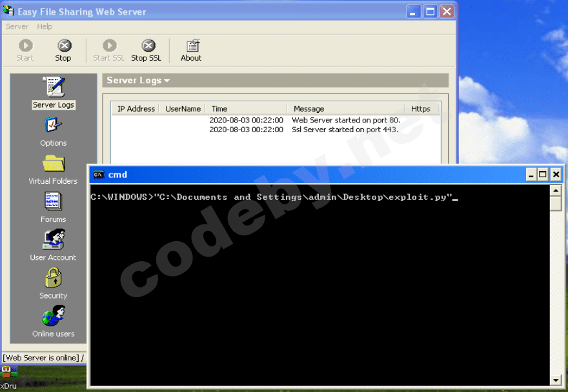Click the cmd window title icon
Viewport: 568px width, 392px height.
pos(99,175)
